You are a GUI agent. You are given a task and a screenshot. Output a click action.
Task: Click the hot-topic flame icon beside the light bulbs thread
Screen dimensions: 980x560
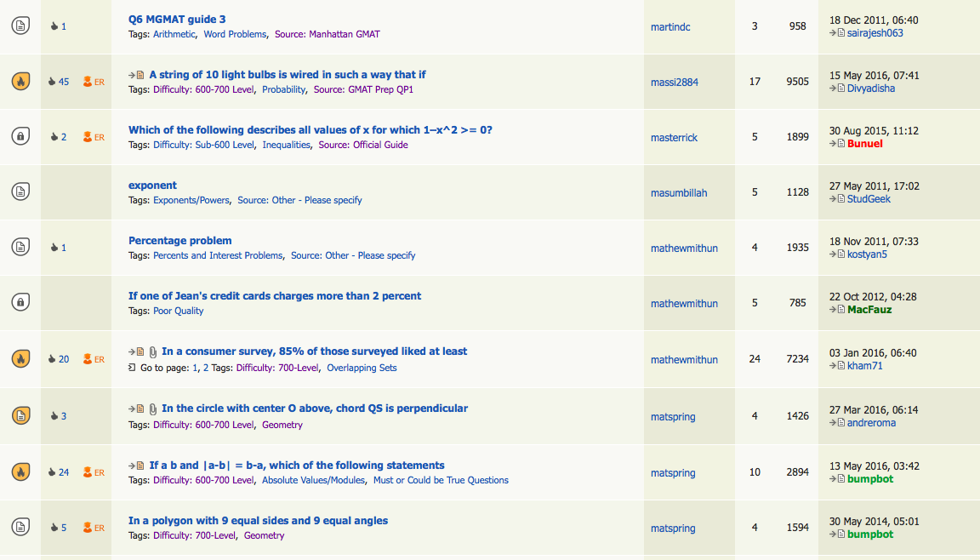tap(20, 82)
